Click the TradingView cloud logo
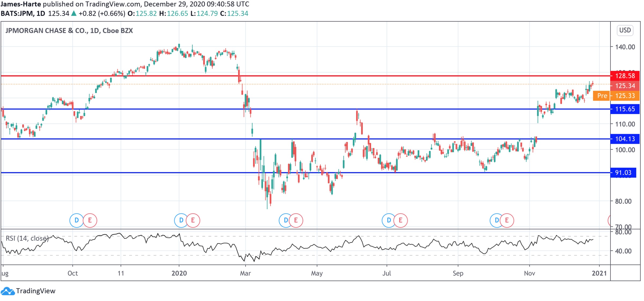 pos(8,291)
